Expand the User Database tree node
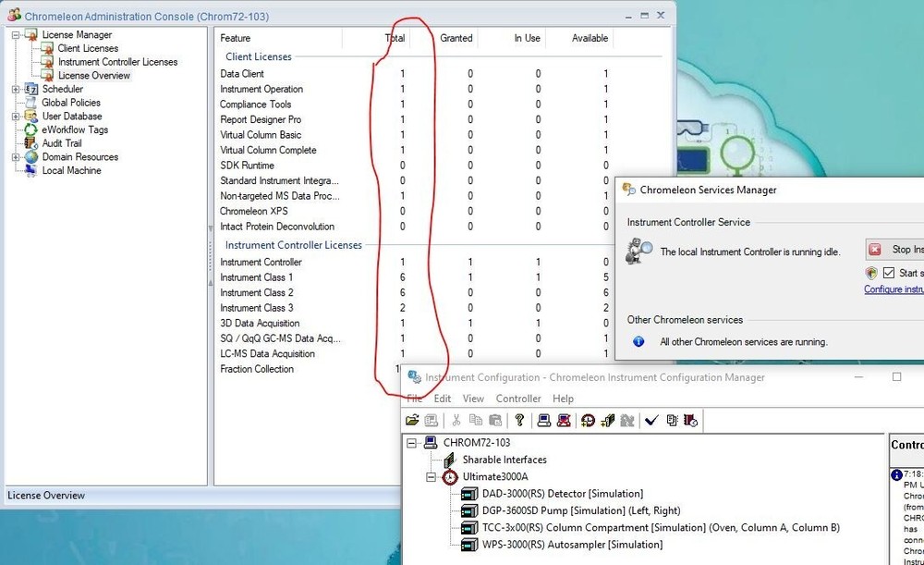Viewport: 924px width, 565px height. coord(16,117)
